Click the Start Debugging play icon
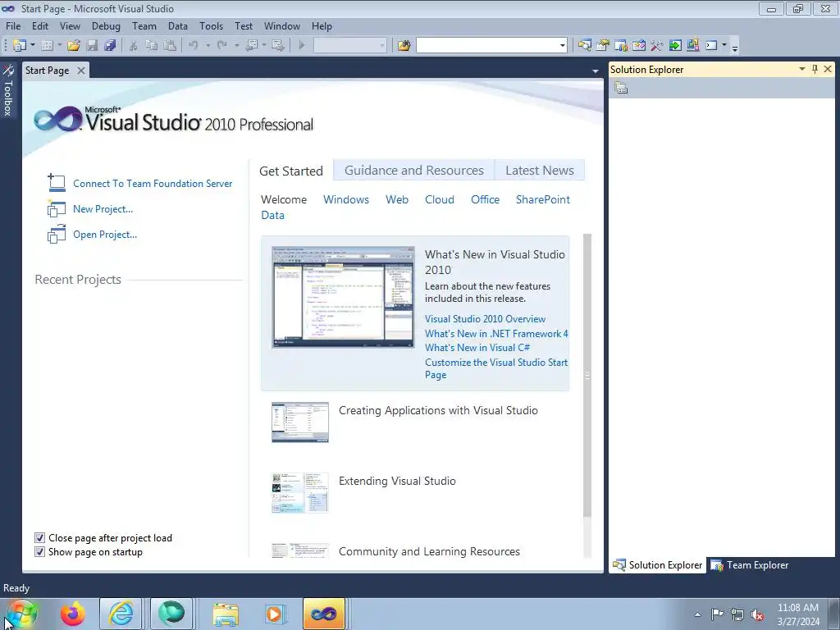The image size is (840, 630). pyautogui.click(x=302, y=46)
